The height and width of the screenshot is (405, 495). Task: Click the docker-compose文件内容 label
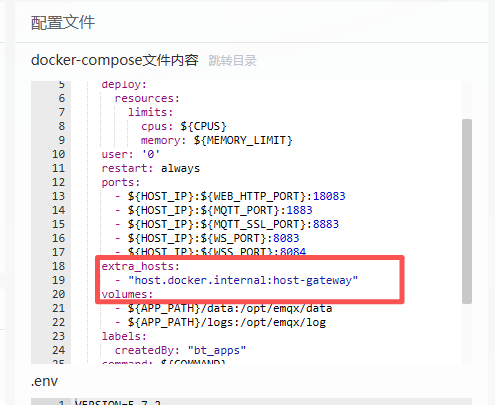[x=115, y=60]
